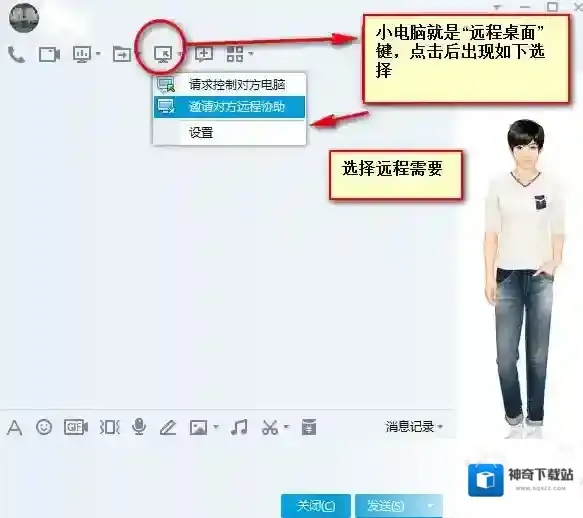This screenshot has height=518, width=583.
Task: Open the remote desktop computer icon
Action: [163, 55]
